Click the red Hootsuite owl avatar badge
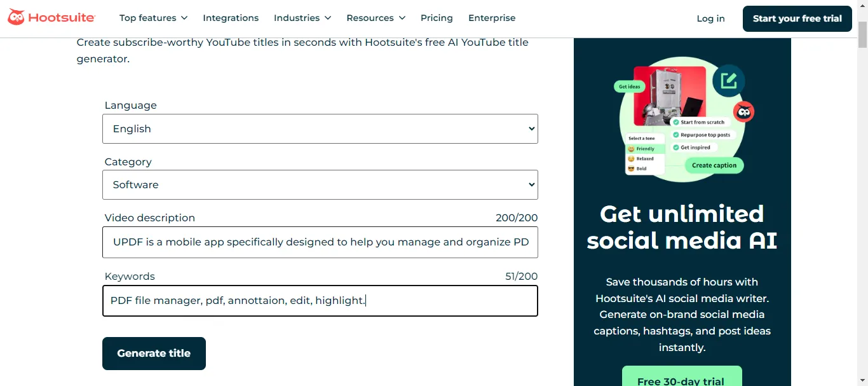This screenshot has height=386, width=868. pos(743,111)
